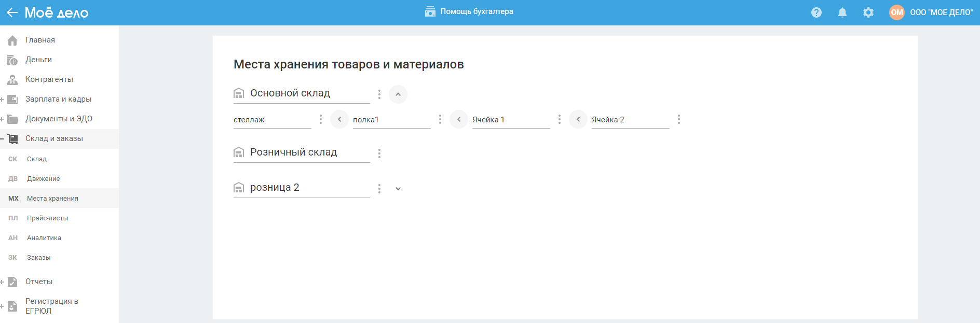Collapse Основной склад with up chevron
The width and height of the screenshot is (980, 323).
point(398,94)
